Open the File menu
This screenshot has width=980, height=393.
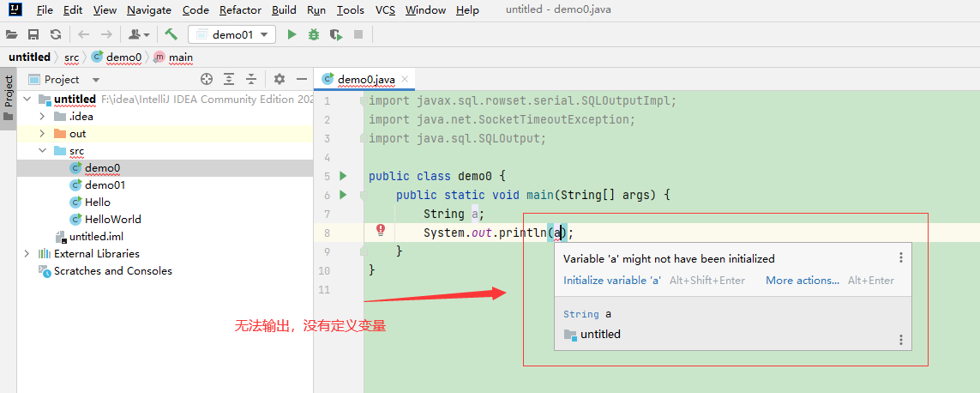pyautogui.click(x=45, y=10)
